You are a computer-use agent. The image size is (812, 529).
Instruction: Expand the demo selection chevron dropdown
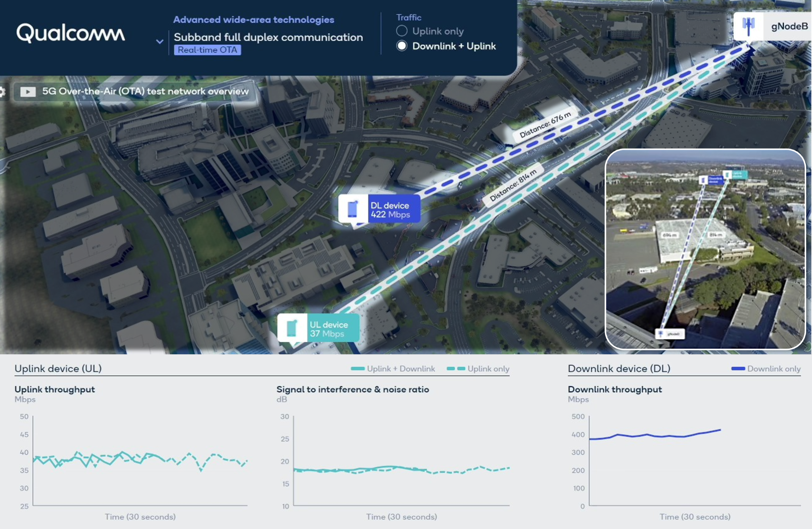pyautogui.click(x=160, y=42)
